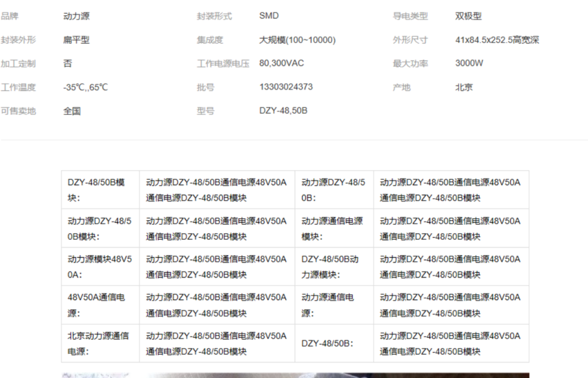
Task: Click the '封装外形' label
Action: pyautogui.click(x=18, y=40)
